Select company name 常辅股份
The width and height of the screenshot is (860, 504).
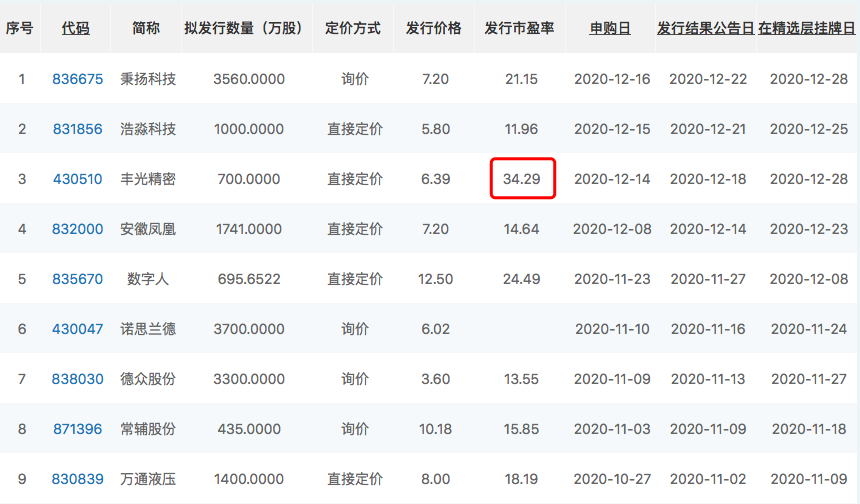click(148, 428)
